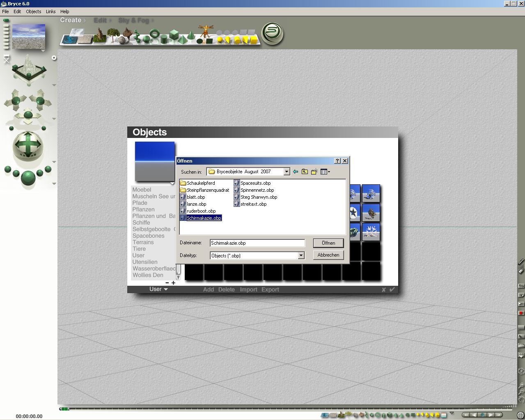Select the Spinnennetz.obp file
This screenshot has height=420, width=525.
254,190
